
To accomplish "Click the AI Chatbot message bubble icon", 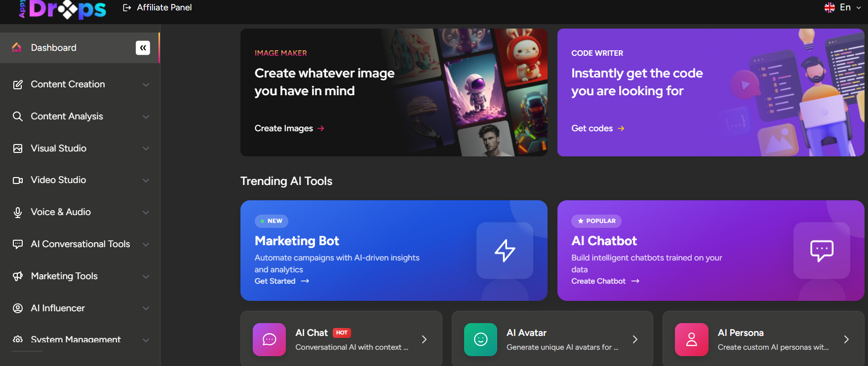I will [822, 251].
